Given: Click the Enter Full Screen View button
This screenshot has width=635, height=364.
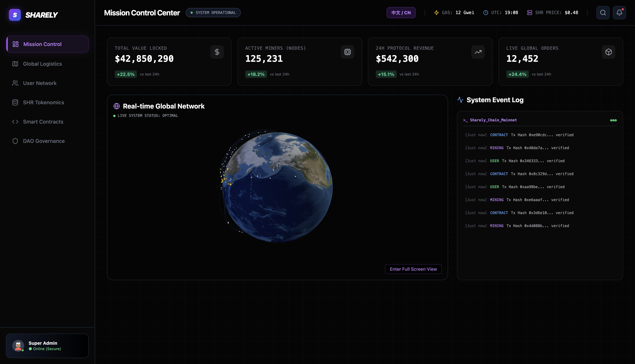Looking at the screenshot, I should pyautogui.click(x=413, y=269).
